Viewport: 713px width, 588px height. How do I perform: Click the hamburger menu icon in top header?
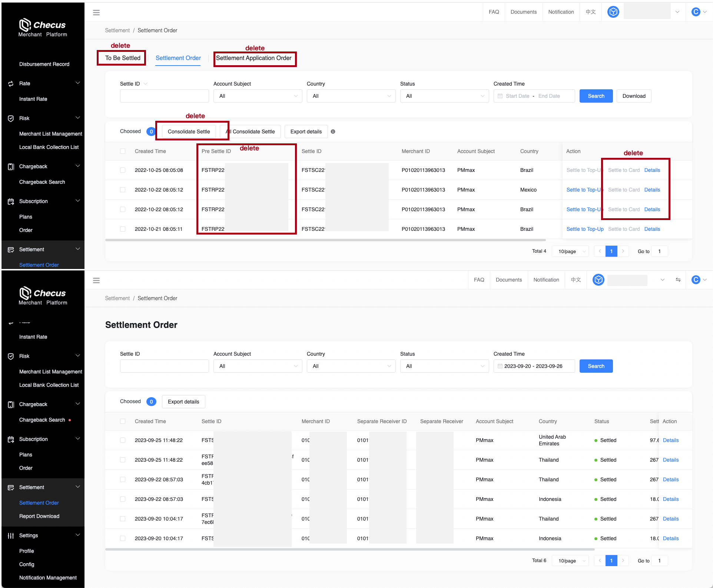tap(96, 13)
